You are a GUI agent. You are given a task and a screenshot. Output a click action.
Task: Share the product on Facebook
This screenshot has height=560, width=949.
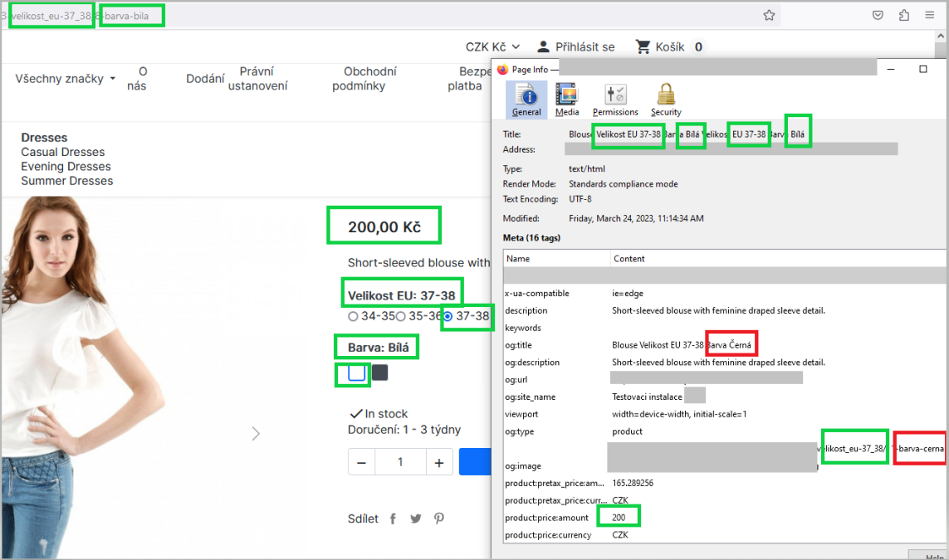(x=393, y=518)
